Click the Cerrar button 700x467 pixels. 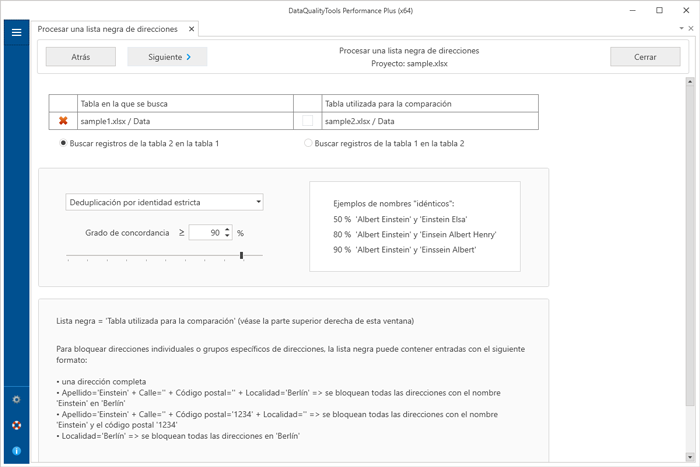click(645, 57)
